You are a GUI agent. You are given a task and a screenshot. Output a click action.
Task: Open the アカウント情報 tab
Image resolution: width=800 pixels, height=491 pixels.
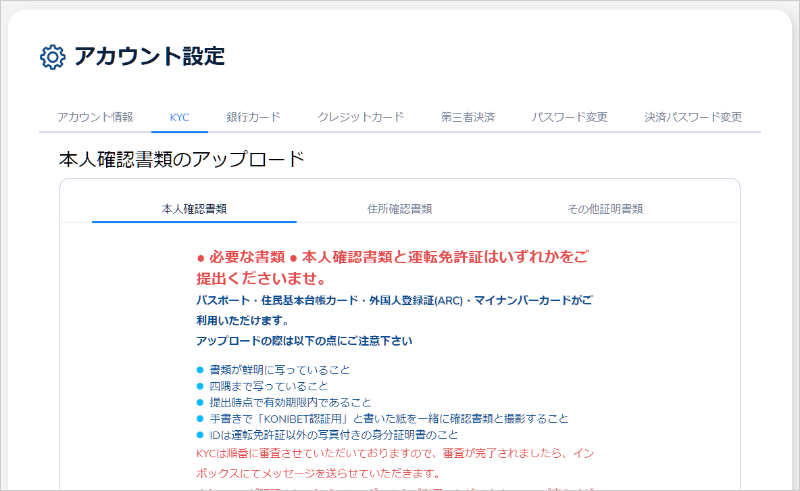click(95, 117)
